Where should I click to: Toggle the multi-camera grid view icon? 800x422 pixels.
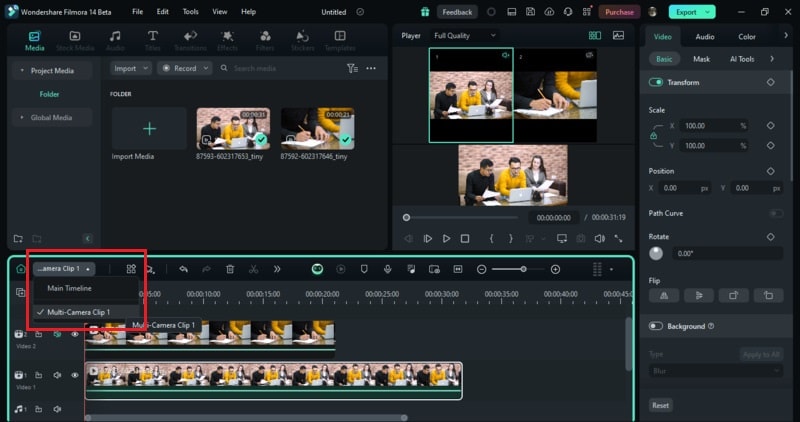[x=595, y=36]
